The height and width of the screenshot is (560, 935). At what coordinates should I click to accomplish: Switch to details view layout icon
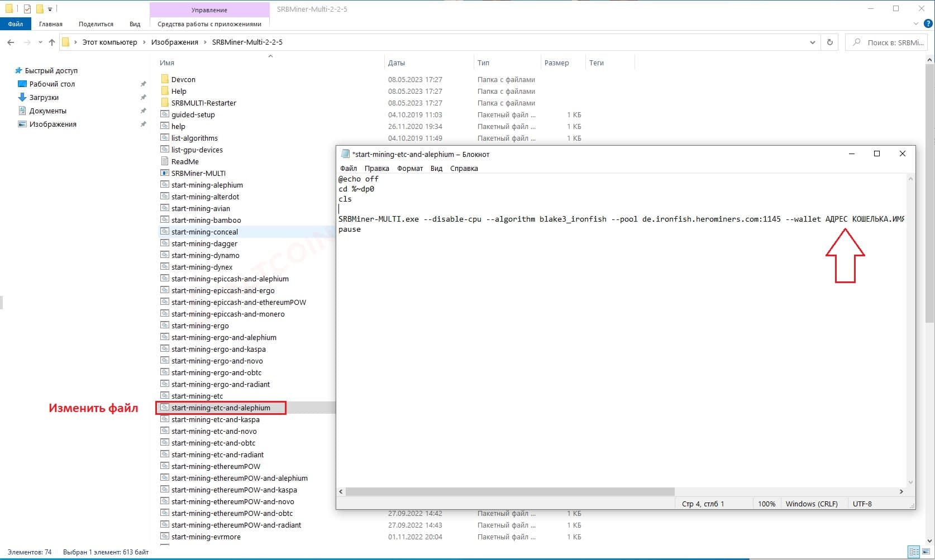pyautogui.click(x=914, y=552)
